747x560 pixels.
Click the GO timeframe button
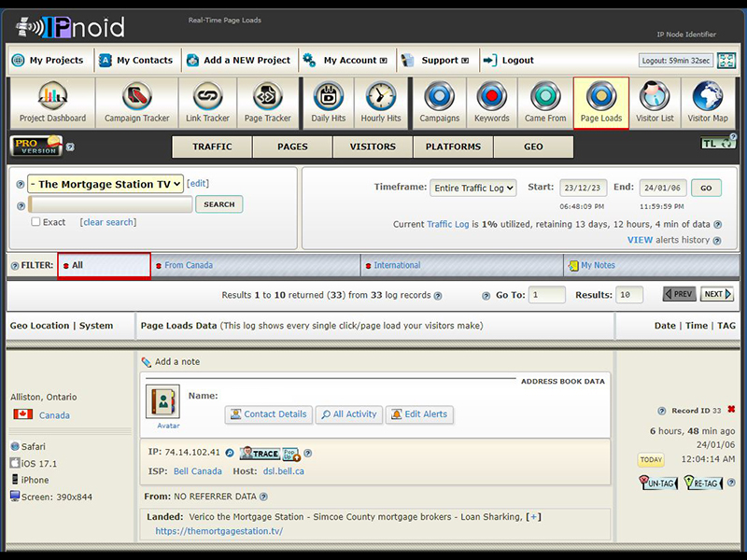click(x=706, y=188)
